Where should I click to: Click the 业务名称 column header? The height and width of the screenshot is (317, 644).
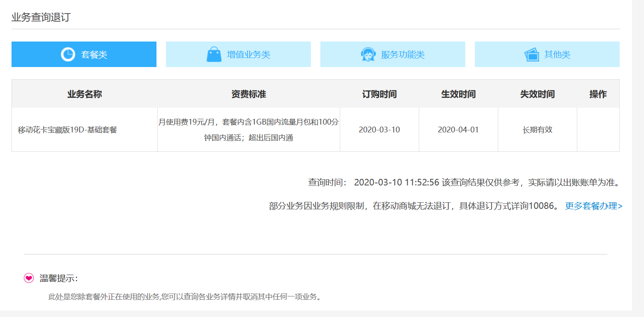point(84,94)
